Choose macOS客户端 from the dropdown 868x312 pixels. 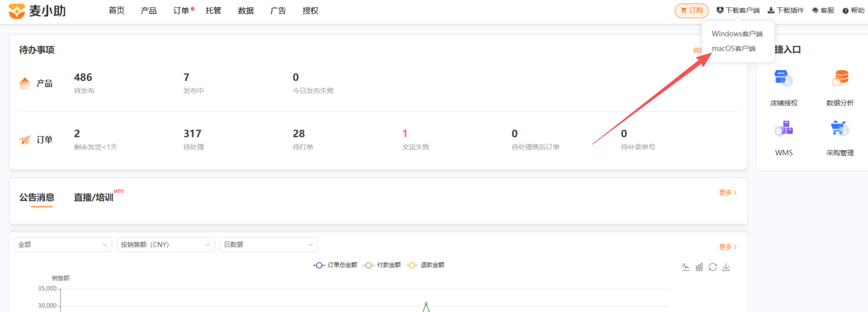[x=734, y=48]
